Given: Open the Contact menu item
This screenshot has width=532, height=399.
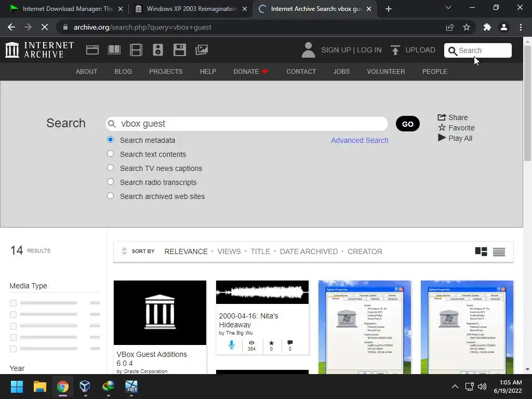Looking at the screenshot, I should click(301, 72).
